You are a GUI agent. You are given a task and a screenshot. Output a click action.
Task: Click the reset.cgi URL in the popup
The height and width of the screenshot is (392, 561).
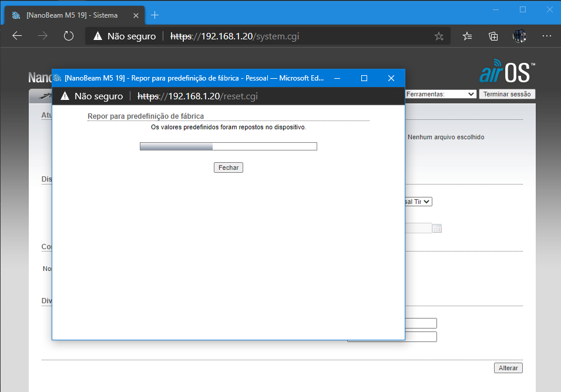(197, 96)
